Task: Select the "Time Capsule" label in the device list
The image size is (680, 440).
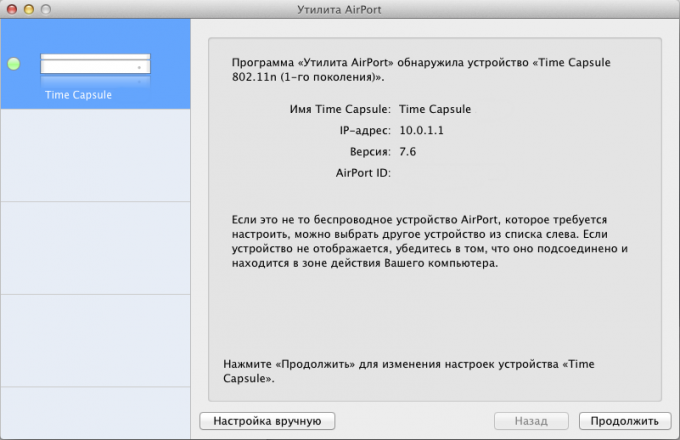Action: click(78, 95)
